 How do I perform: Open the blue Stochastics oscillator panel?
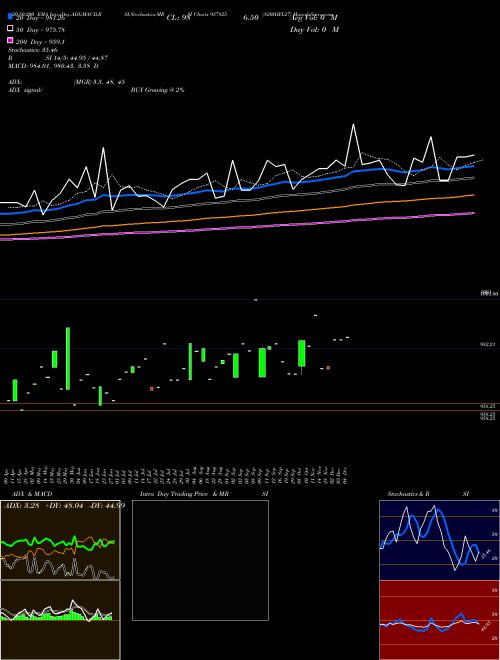[439, 540]
